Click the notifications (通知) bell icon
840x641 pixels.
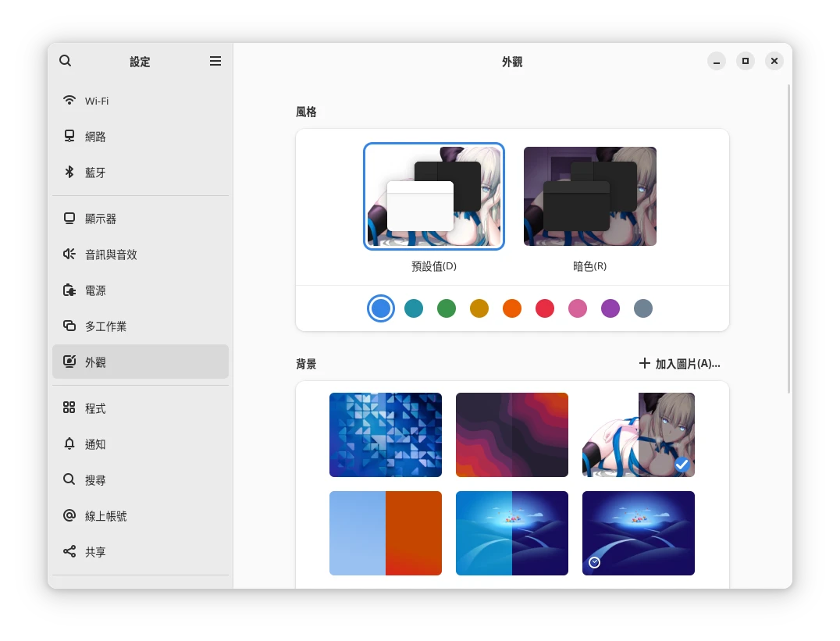(69, 443)
